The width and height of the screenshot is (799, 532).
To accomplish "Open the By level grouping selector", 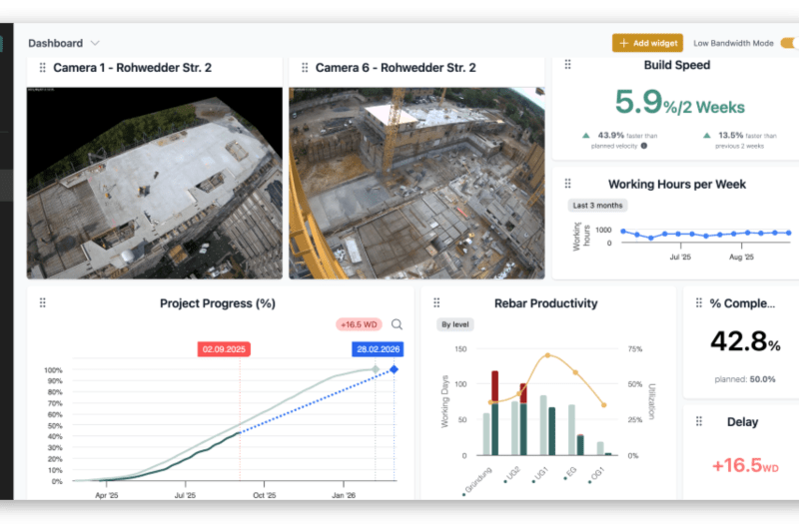I will [455, 324].
